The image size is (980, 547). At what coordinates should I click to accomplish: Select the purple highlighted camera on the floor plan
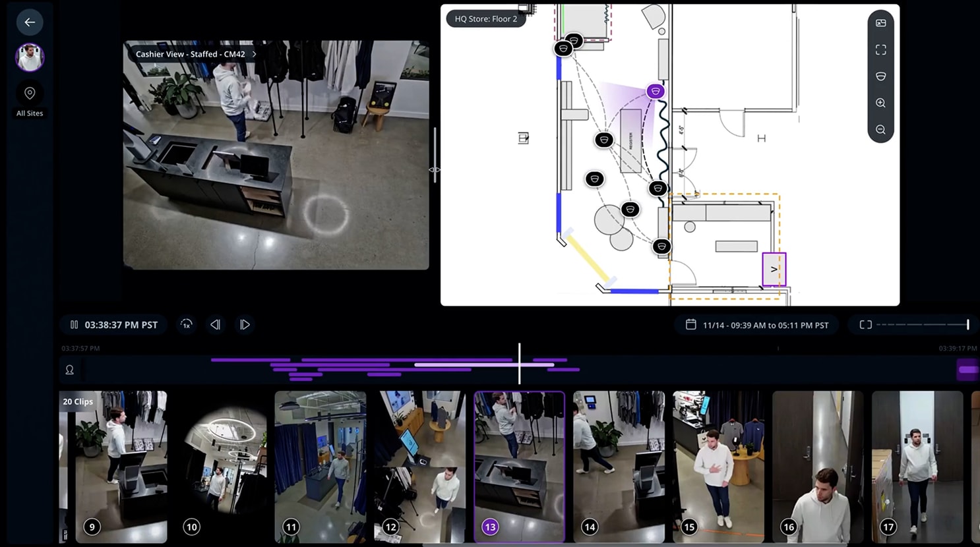coord(655,91)
